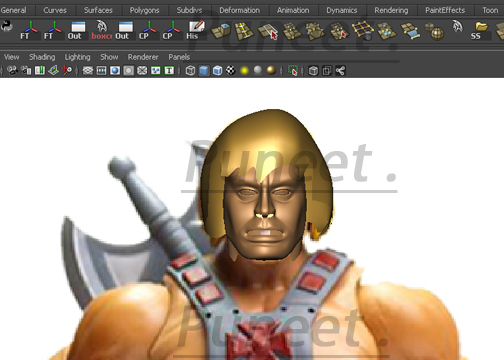Click the Python script shelf icon

pyautogui.click(x=6, y=26)
